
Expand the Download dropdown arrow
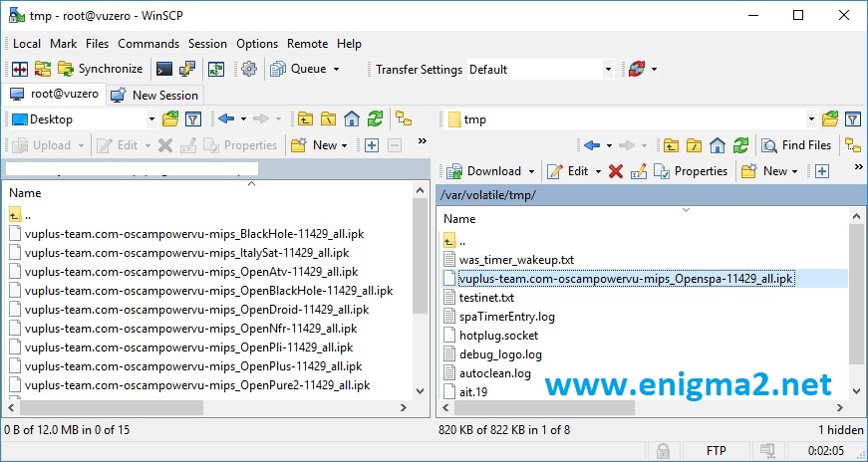(x=531, y=171)
